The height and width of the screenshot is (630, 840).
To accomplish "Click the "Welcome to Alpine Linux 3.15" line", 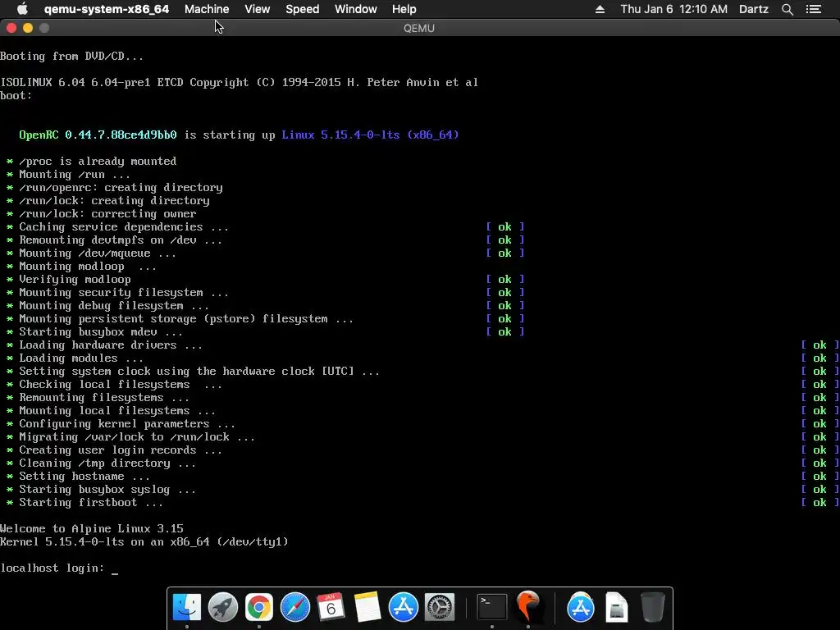I will pos(92,529).
